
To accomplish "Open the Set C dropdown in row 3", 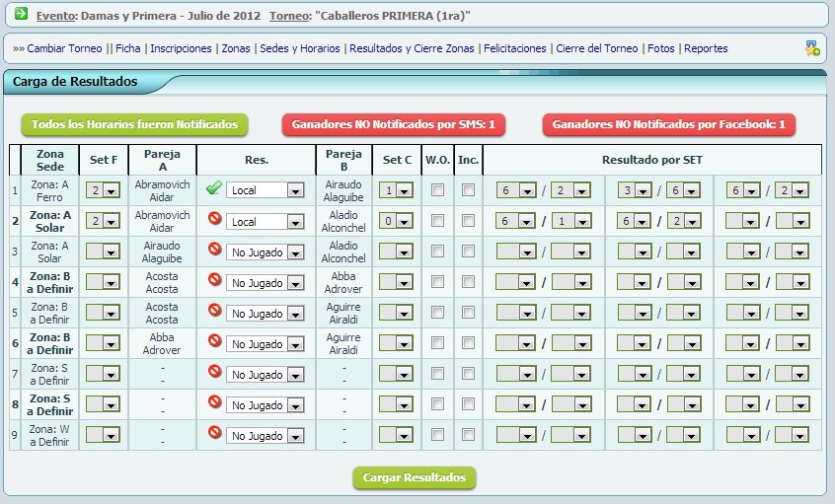I will coord(397,252).
